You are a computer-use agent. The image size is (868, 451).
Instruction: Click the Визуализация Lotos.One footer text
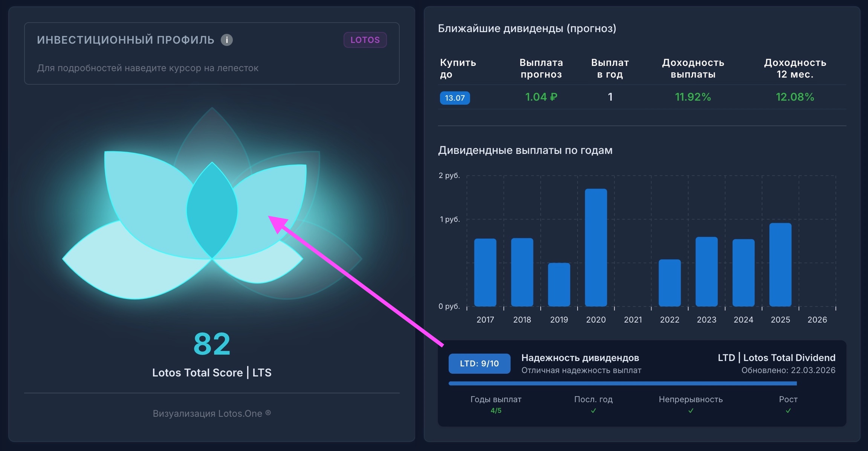pos(212,413)
